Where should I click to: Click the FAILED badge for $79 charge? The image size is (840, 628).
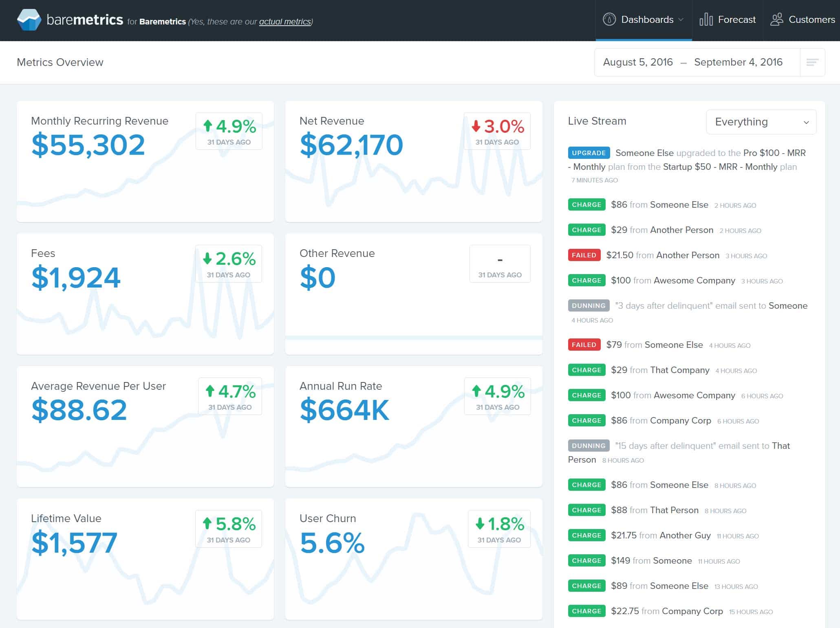point(584,345)
